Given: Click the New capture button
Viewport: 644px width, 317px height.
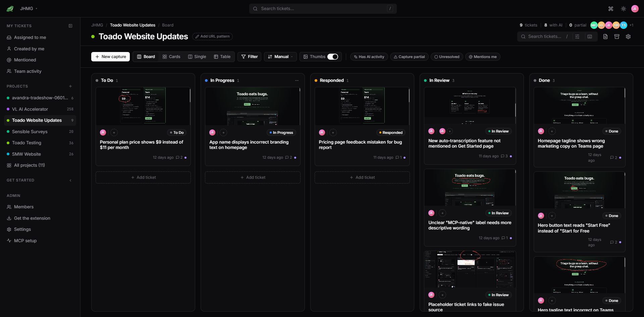Looking at the screenshot, I should click(110, 57).
